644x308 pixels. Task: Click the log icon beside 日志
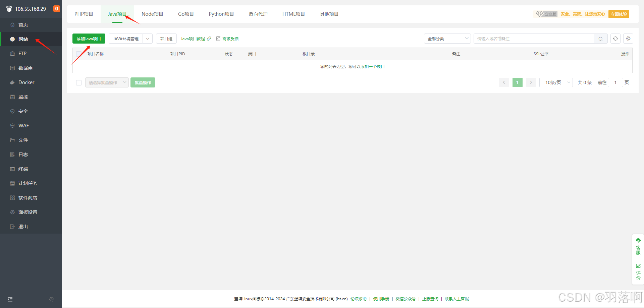click(x=12, y=155)
